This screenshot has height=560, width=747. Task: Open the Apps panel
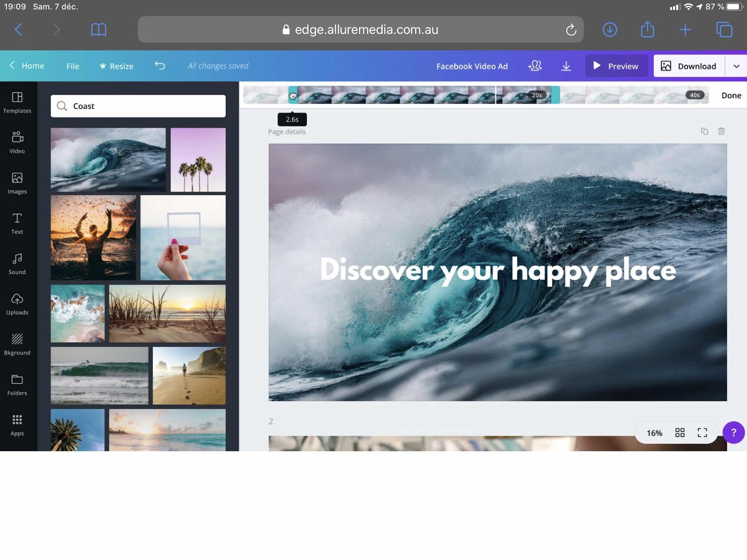(17, 425)
